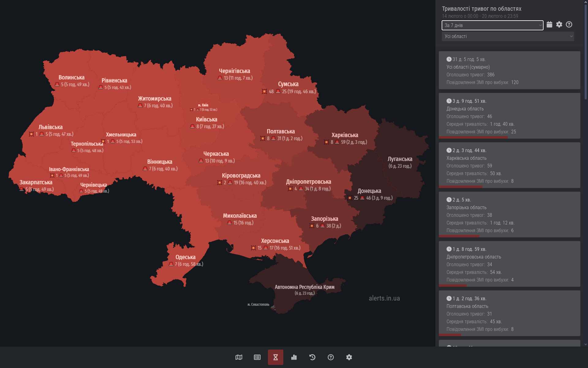Expand the 'За 7 днів' period dropdown

(492, 25)
